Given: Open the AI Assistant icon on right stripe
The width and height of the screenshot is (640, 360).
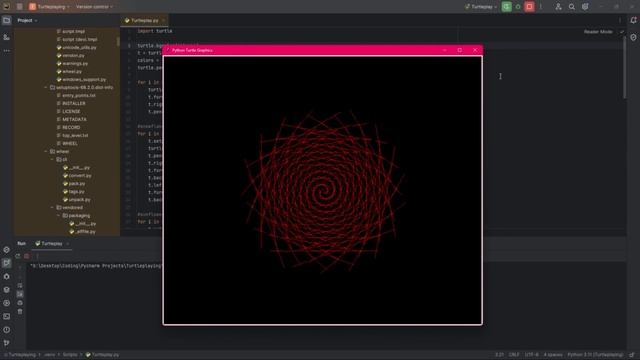Looking at the screenshot, I should [x=633, y=37].
